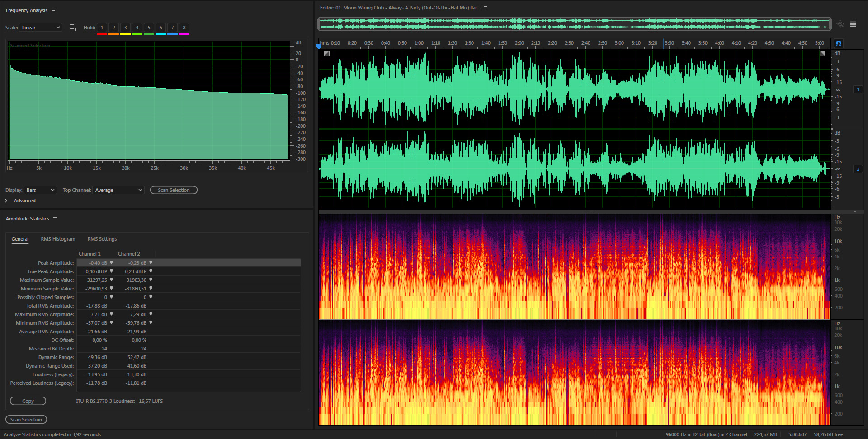This screenshot has height=439, width=868.
Task: Go to Channel 1 Maximum Sample Value marker
Action: coord(111,280)
